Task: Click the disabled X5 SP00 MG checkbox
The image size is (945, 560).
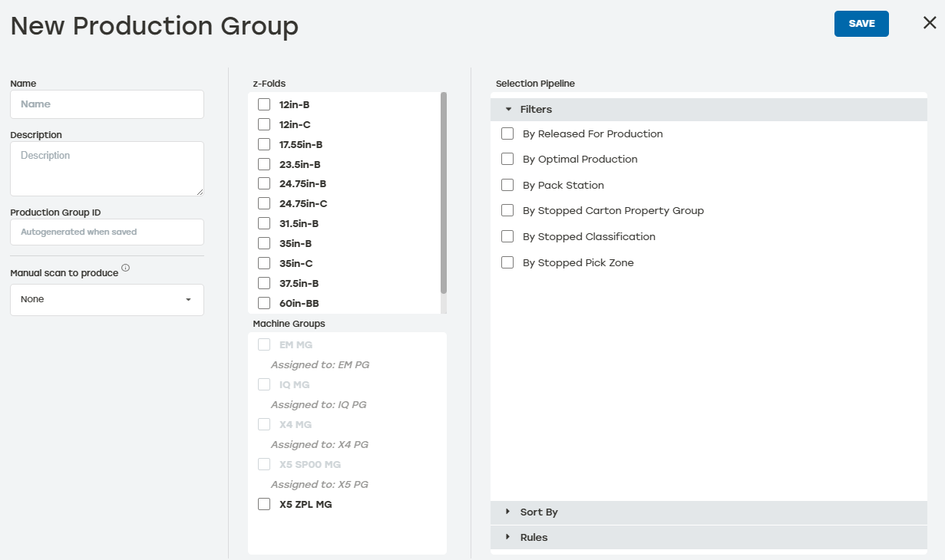Action: [264, 464]
